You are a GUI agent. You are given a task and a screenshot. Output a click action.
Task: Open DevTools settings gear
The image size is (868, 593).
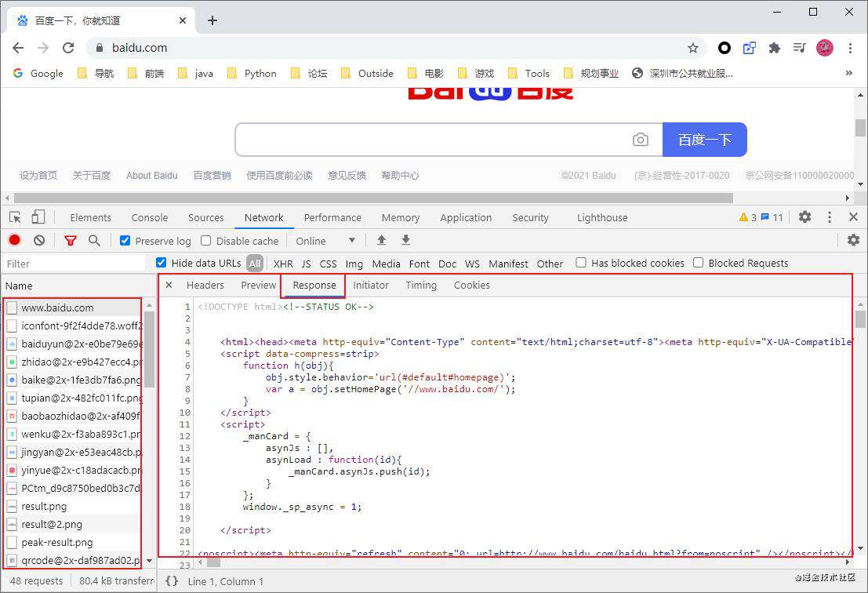805,217
